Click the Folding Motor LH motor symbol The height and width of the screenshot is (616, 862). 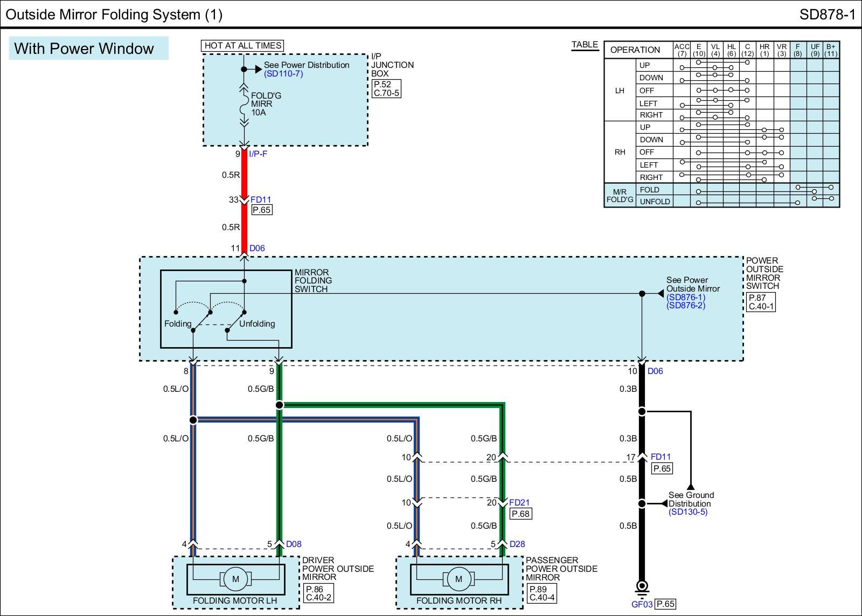(x=235, y=579)
